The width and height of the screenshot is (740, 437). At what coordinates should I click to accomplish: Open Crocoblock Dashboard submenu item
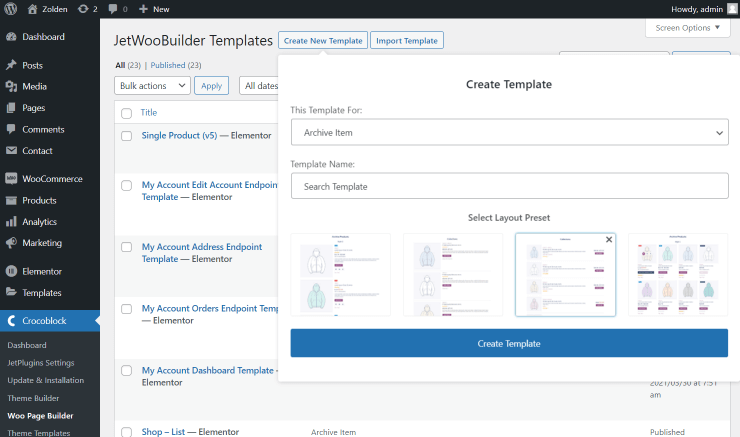click(27, 345)
